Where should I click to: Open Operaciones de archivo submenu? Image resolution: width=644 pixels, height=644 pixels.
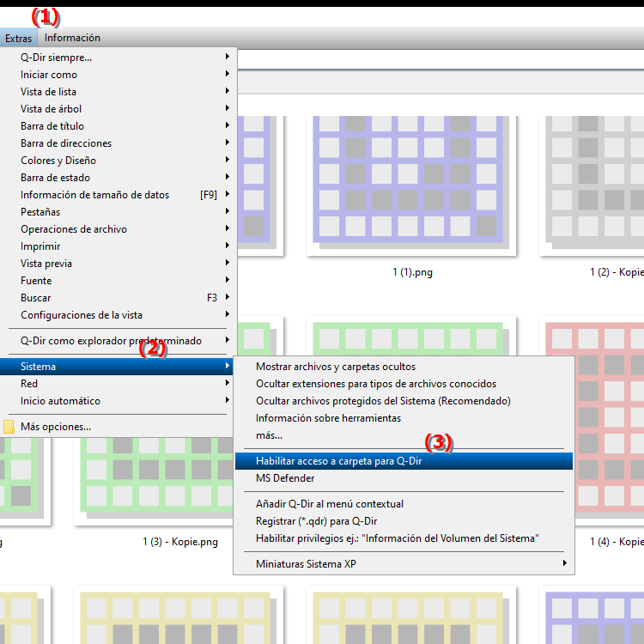point(118,229)
